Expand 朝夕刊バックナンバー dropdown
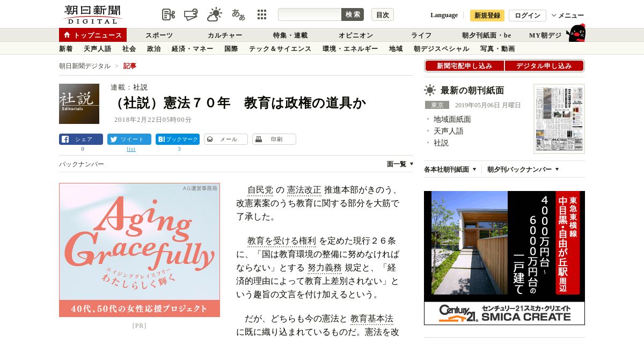The height and width of the screenshot is (338, 644). coord(523,170)
